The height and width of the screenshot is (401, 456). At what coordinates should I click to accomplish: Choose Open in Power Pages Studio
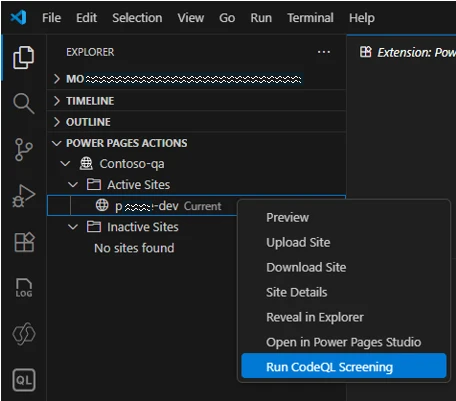click(344, 342)
